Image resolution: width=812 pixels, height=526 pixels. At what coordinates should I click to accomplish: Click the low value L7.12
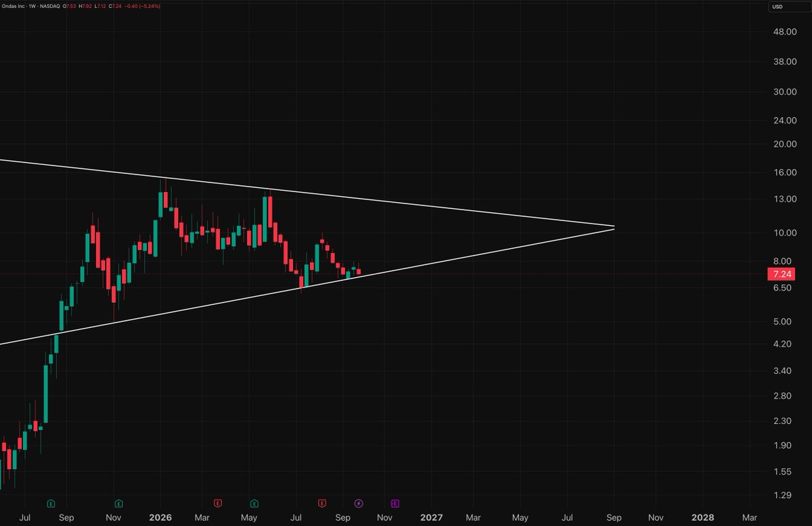tap(101, 6)
